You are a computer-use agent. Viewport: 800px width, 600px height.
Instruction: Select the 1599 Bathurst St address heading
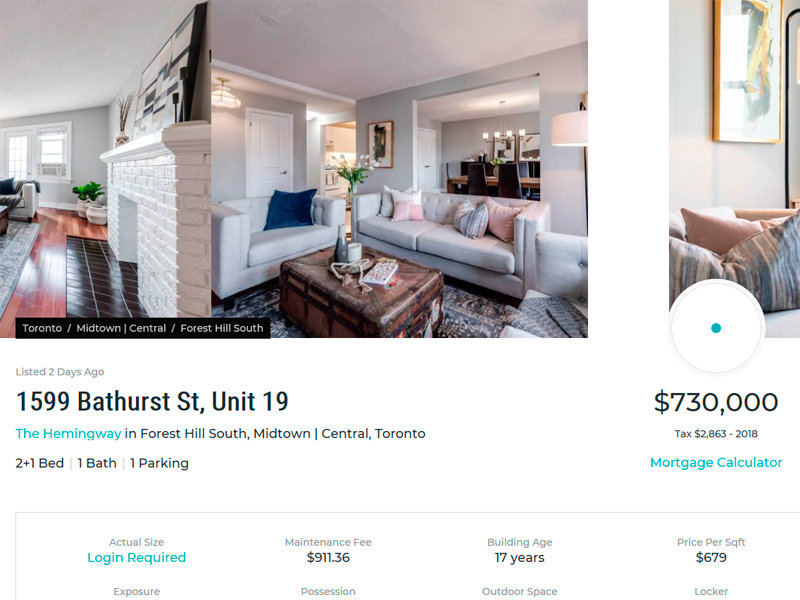[152, 401]
